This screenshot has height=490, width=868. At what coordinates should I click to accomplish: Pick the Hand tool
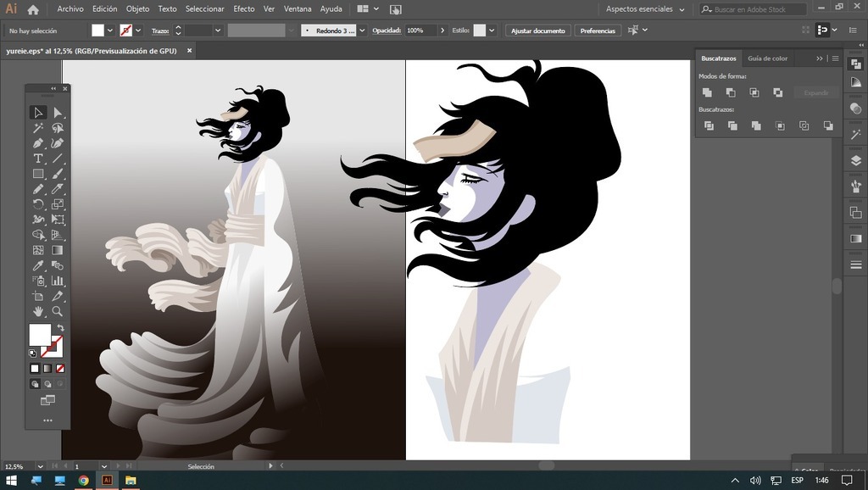click(38, 311)
